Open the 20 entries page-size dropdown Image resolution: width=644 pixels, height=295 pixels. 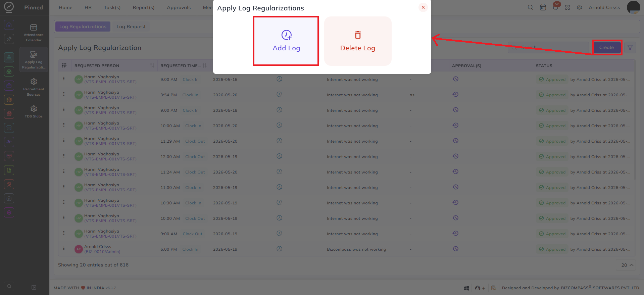[x=627, y=265]
